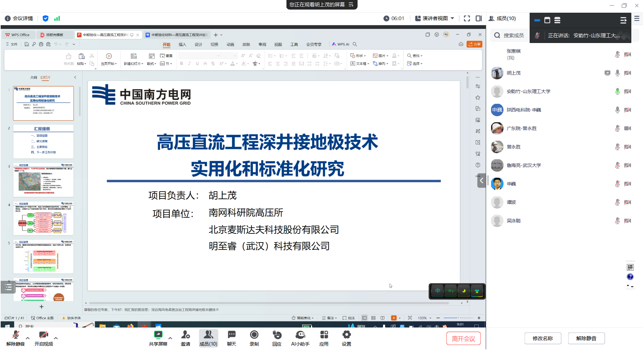Open the Invite icon

pos(185,335)
